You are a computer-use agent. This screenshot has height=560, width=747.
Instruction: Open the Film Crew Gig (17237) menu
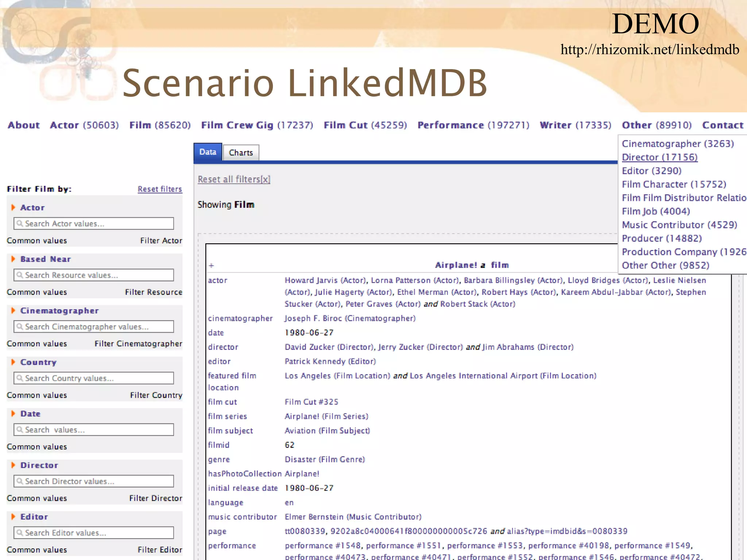tap(257, 125)
